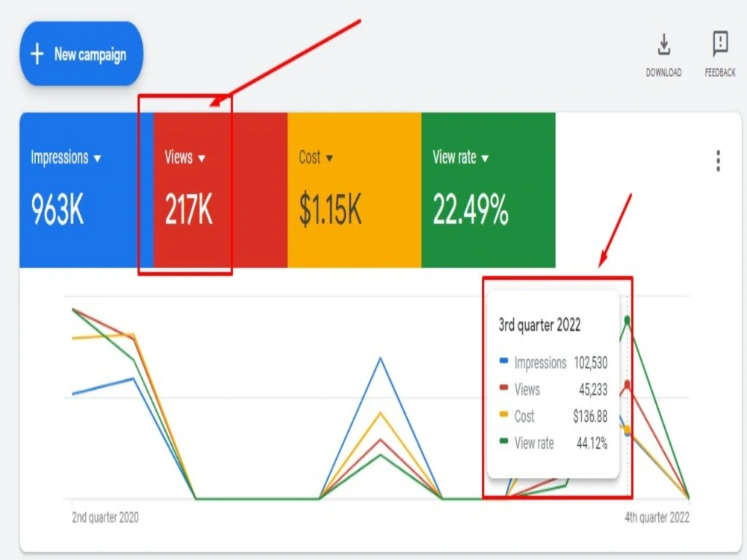The width and height of the screenshot is (747, 560).
Task: Click the Impressions 102,530 tooltip value
Action: point(591,364)
